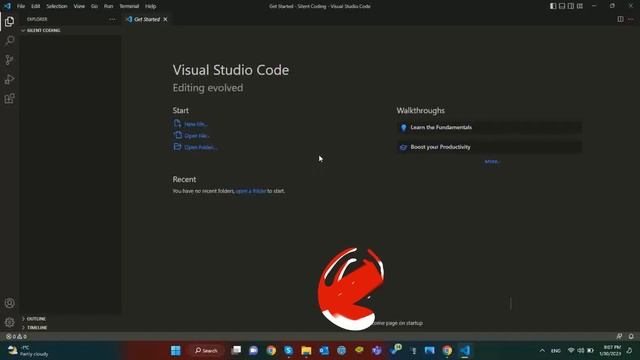The image size is (640, 360).
Task: Click the taskbar clock and date
Action: [610, 350]
